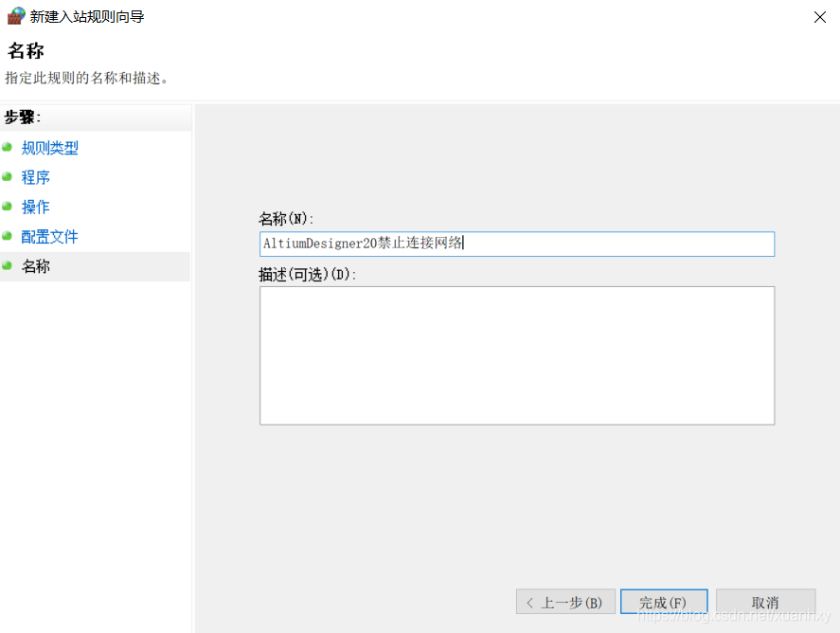
Task: Click the green bullet beside 规则类型
Action: coord(7,147)
